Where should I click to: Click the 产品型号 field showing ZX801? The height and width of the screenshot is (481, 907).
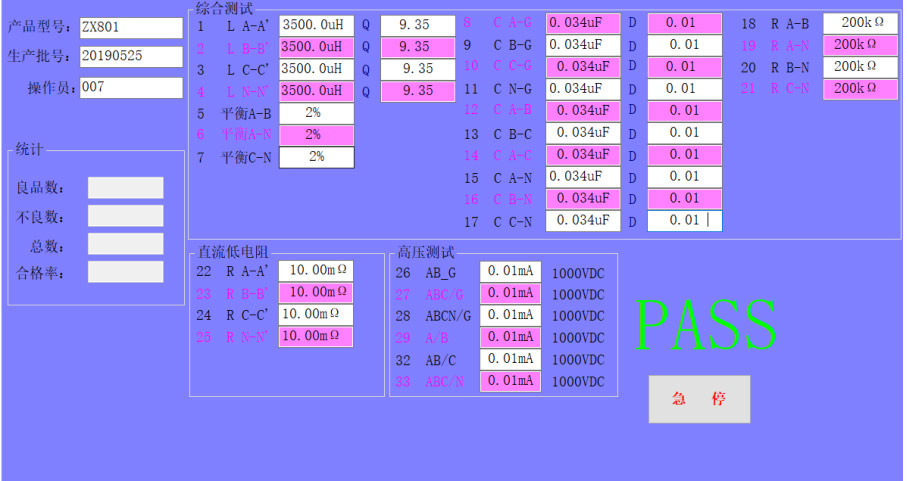130,27
